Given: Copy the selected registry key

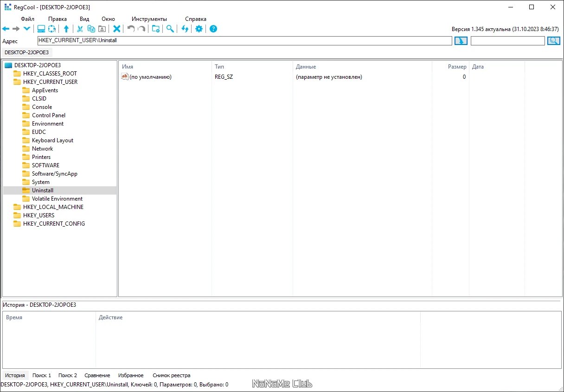Looking at the screenshot, I should click(91, 29).
